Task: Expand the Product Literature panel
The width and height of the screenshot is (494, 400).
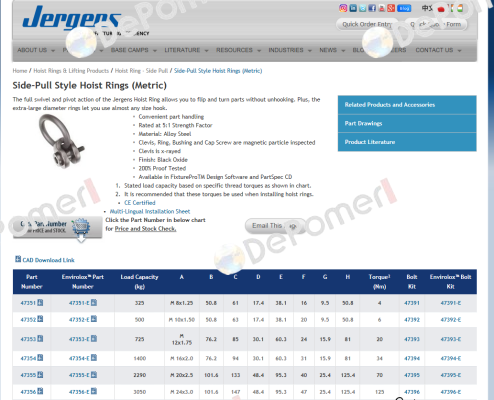Action: [407, 142]
